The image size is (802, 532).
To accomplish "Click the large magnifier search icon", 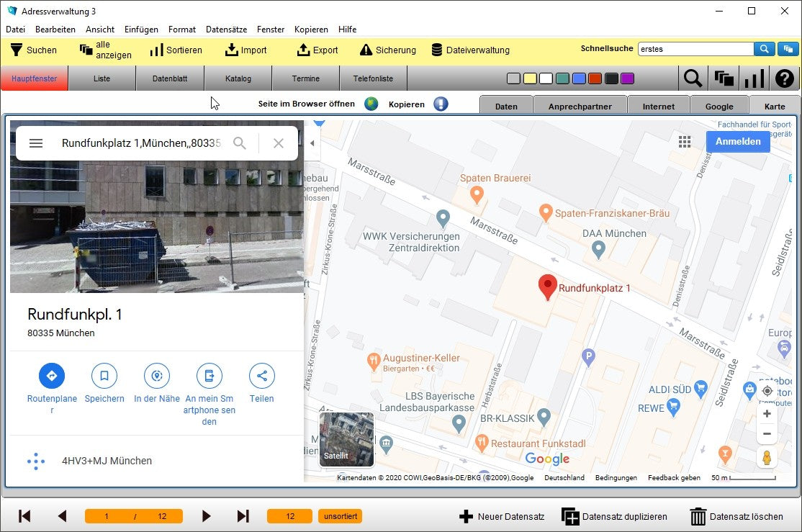I will (693, 78).
